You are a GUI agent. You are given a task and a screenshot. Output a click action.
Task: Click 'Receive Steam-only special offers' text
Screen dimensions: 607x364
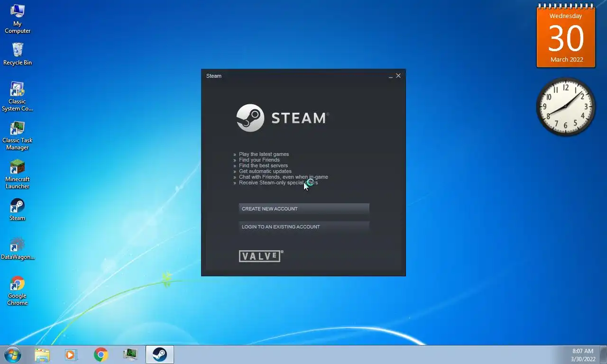(278, 182)
